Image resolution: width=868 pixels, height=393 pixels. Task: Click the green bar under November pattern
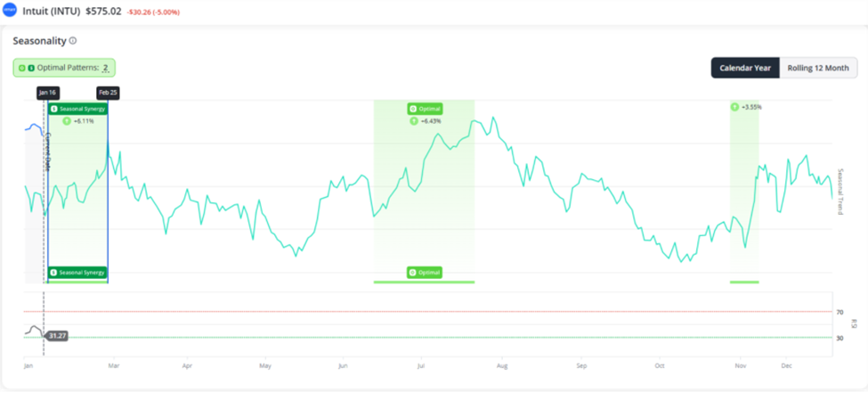744,282
